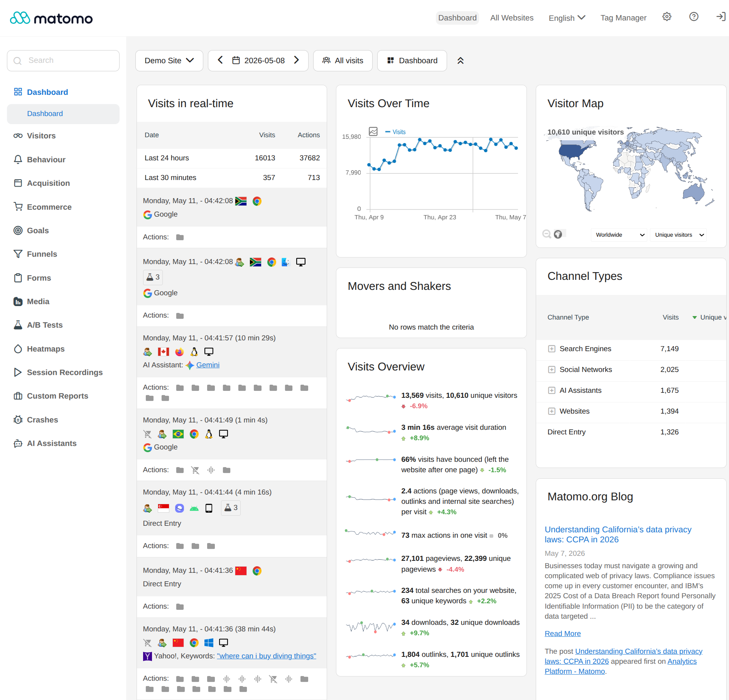Open the Demo Site selector dropdown
This screenshot has height=700, width=729.
pyautogui.click(x=169, y=61)
